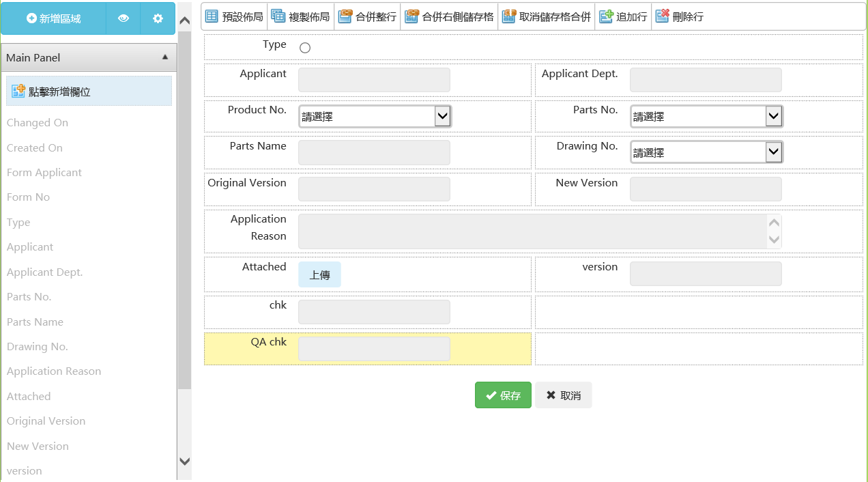Click 點擊新增欄位 add field item

89,91
